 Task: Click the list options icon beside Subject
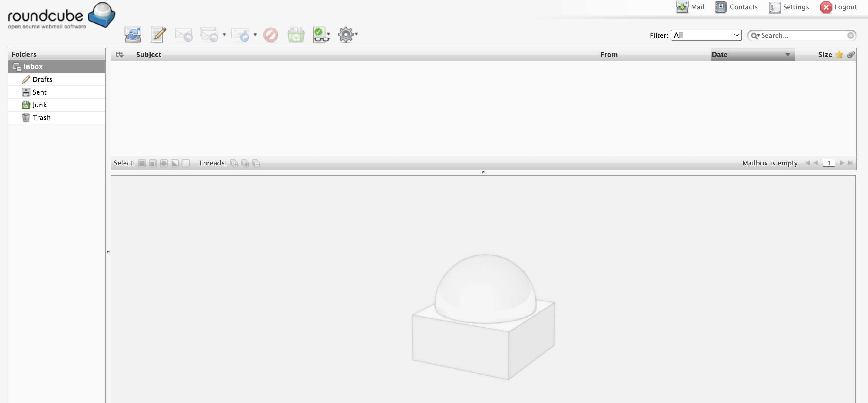click(x=120, y=55)
